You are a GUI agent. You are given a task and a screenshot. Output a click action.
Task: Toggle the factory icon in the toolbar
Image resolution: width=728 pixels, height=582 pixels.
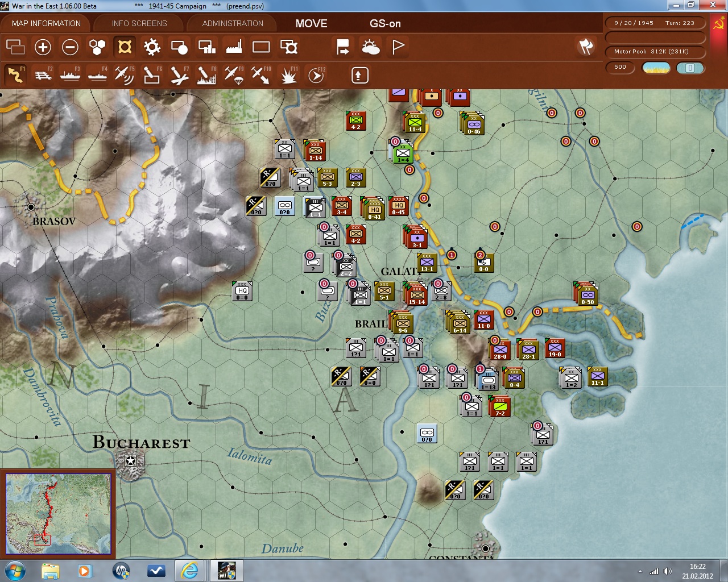pos(234,47)
